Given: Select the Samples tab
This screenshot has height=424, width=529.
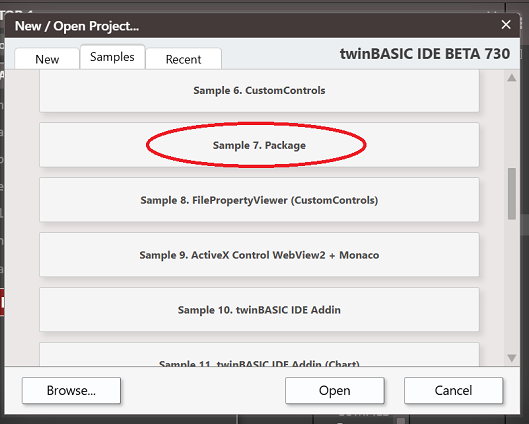Looking at the screenshot, I should (112, 57).
